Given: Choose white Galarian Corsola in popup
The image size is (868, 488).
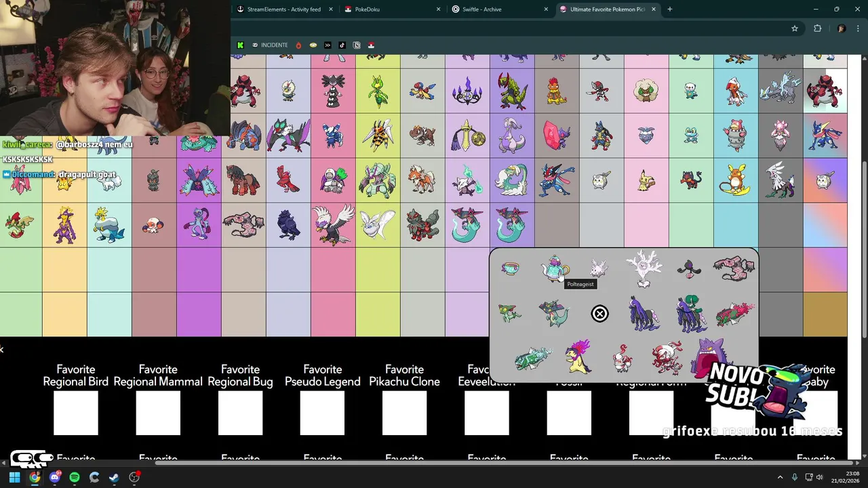Looking at the screenshot, I should tap(599, 269).
